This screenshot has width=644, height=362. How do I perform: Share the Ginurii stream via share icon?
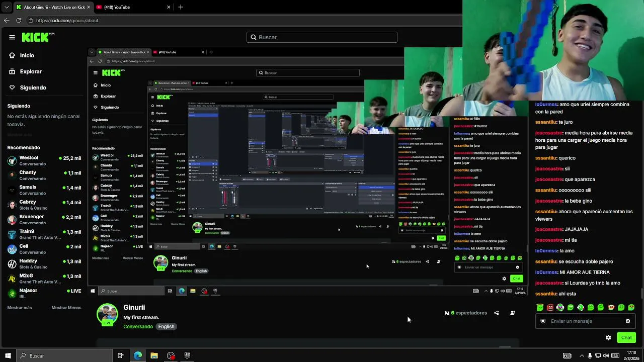(497, 313)
